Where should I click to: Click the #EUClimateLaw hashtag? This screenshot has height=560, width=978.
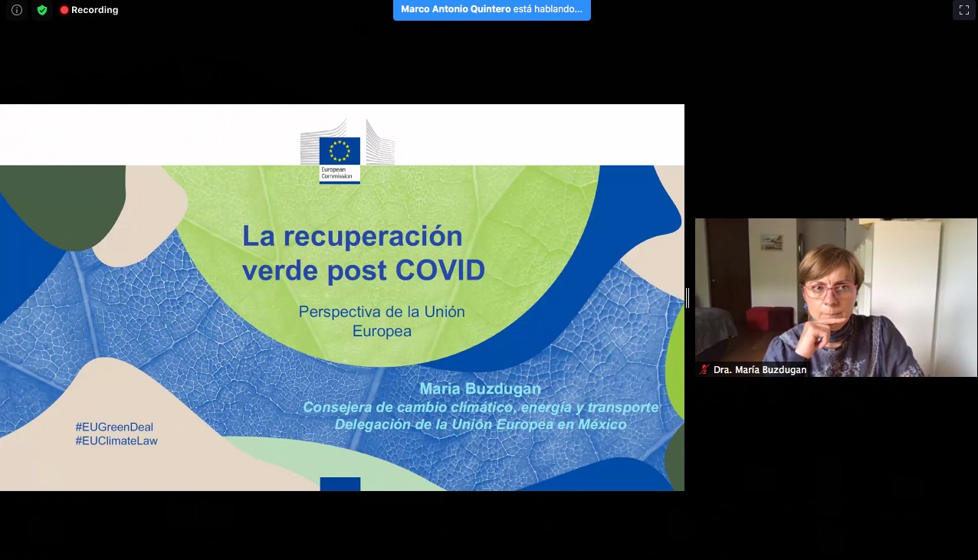pyautogui.click(x=117, y=441)
